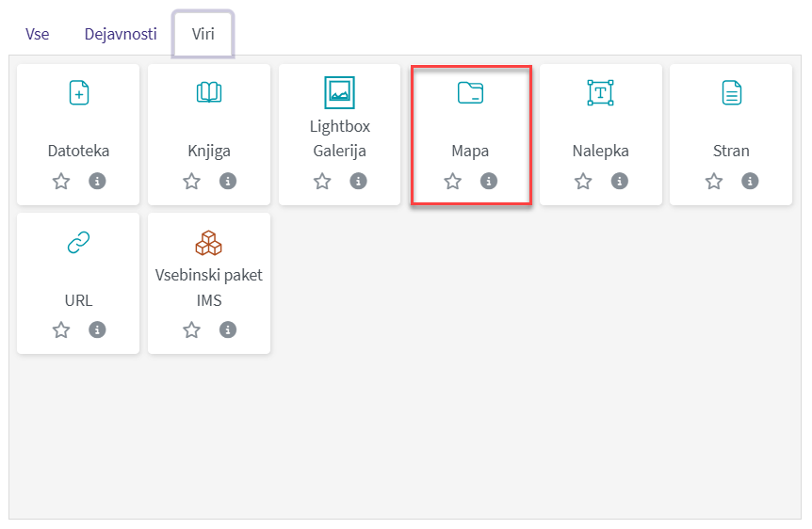Star Datoteka as a favourite
The width and height of the screenshot is (812, 529).
[x=61, y=182]
